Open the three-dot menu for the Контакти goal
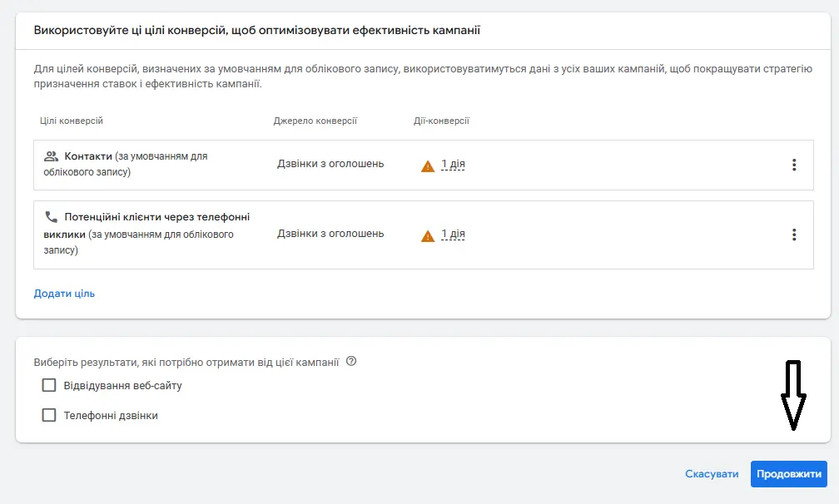The width and height of the screenshot is (839, 504). coord(793,165)
